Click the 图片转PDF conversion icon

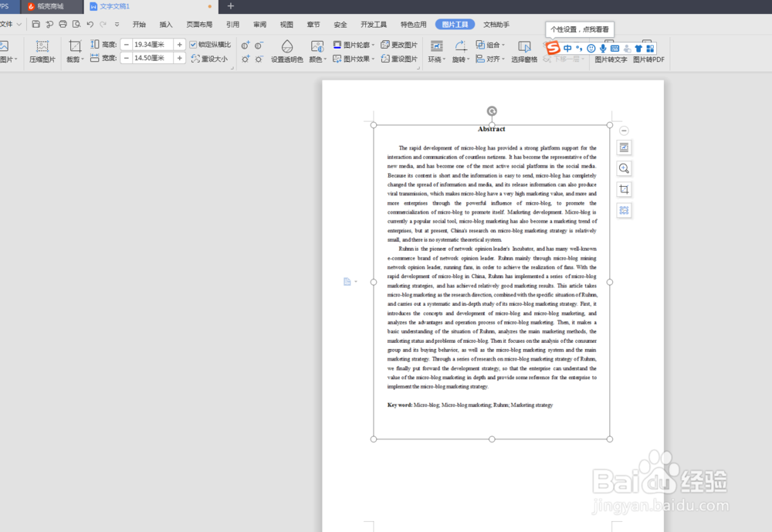tap(647, 59)
